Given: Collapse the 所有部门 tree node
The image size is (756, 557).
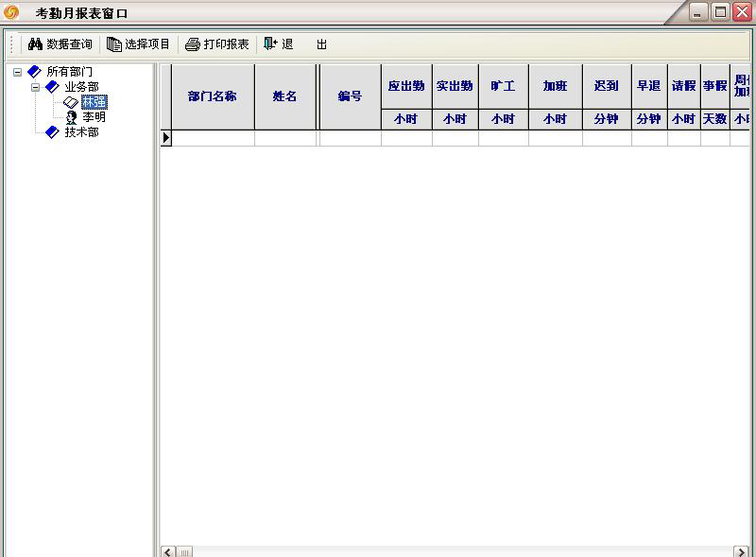Looking at the screenshot, I should pos(17,72).
